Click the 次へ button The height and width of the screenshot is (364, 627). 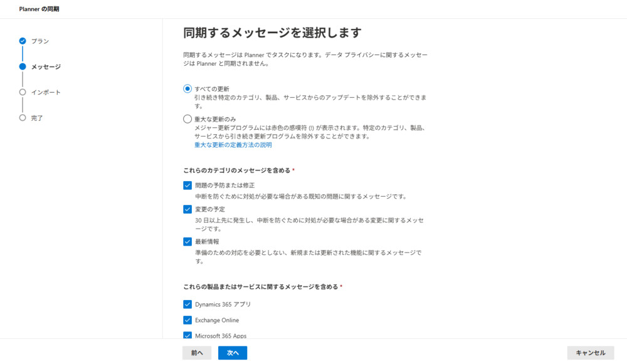coord(233,353)
